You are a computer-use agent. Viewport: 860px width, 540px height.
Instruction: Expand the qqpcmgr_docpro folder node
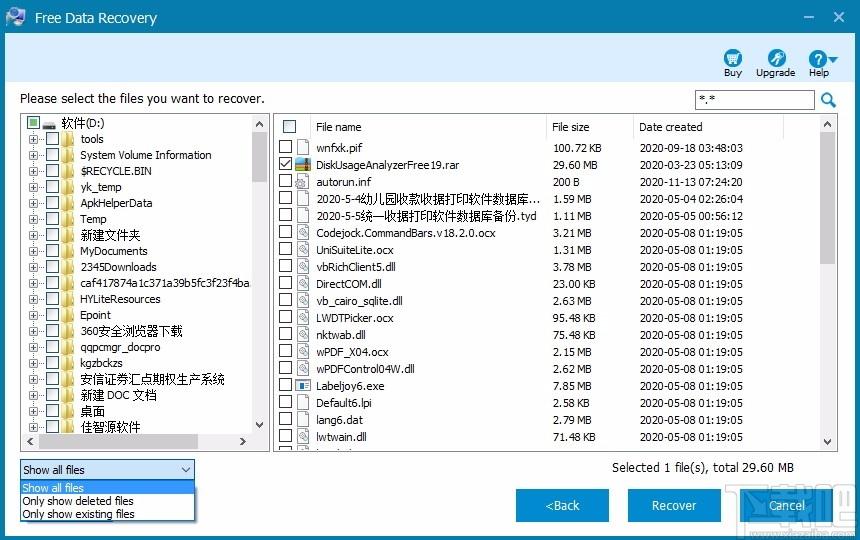point(33,347)
